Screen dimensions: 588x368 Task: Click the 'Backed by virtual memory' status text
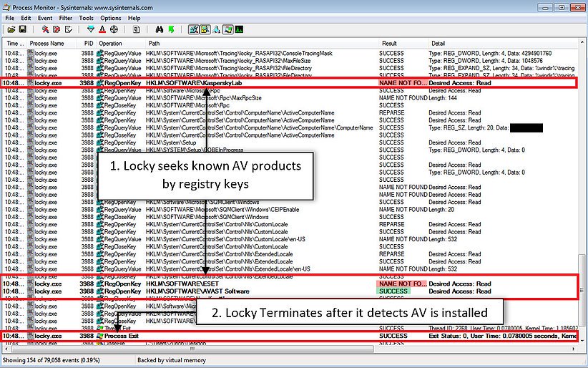pyautogui.click(x=172, y=360)
